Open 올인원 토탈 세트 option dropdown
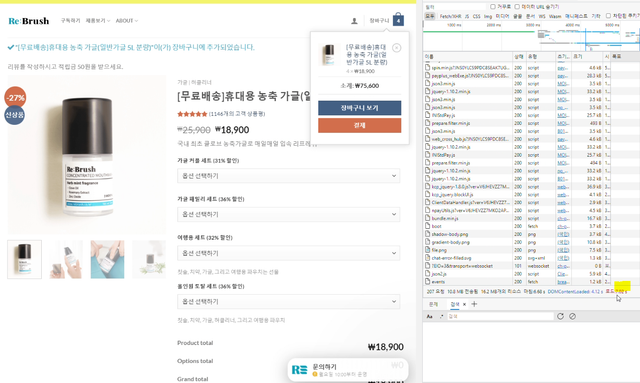640x383 pixels. pyautogui.click(x=289, y=302)
